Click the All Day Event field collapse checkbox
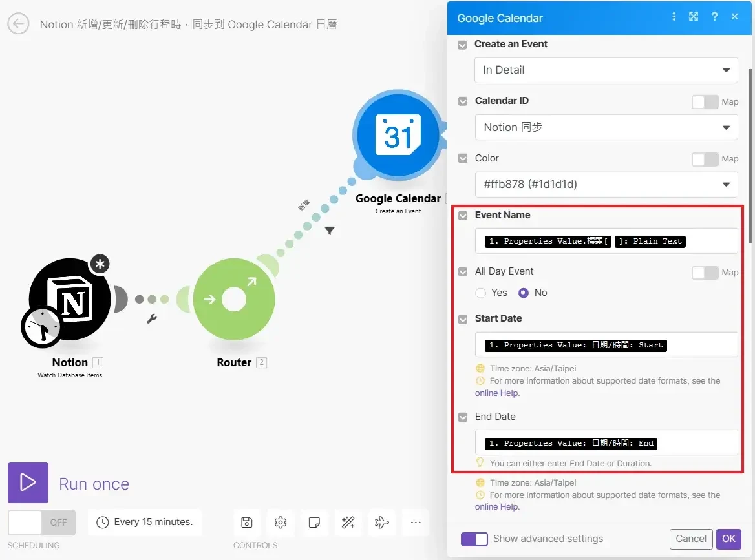Screen dimensions: 755x560 [463, 273]
